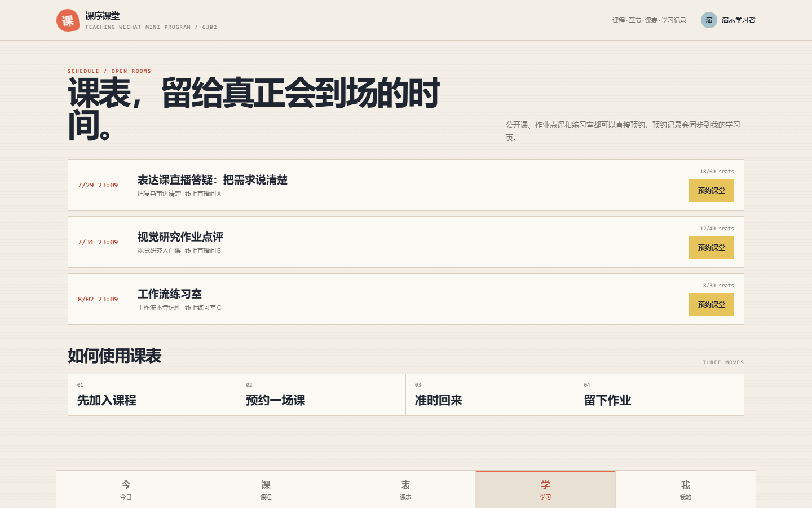Open the 课程 bottom tab
The image size is (812, 508).
(266, 490)
